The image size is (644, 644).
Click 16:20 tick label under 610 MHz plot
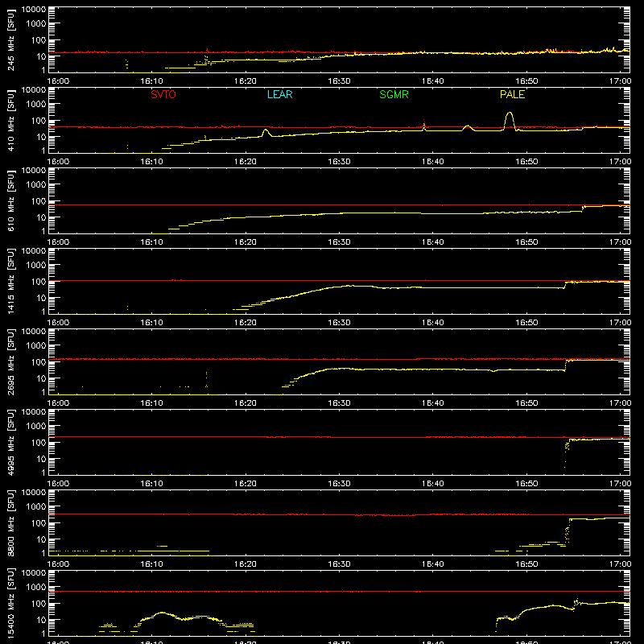click(246, 242)
